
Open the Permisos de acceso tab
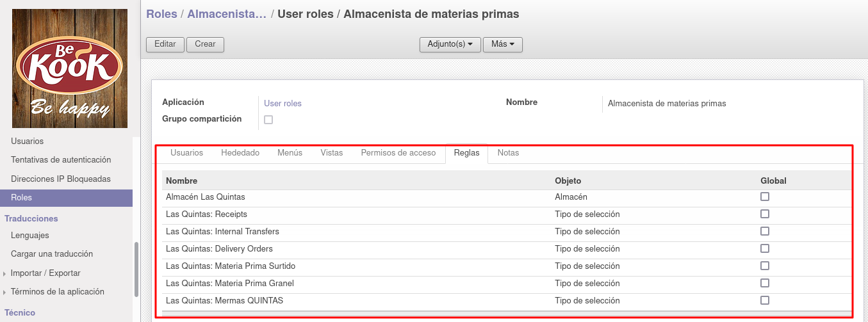point(398,153)
